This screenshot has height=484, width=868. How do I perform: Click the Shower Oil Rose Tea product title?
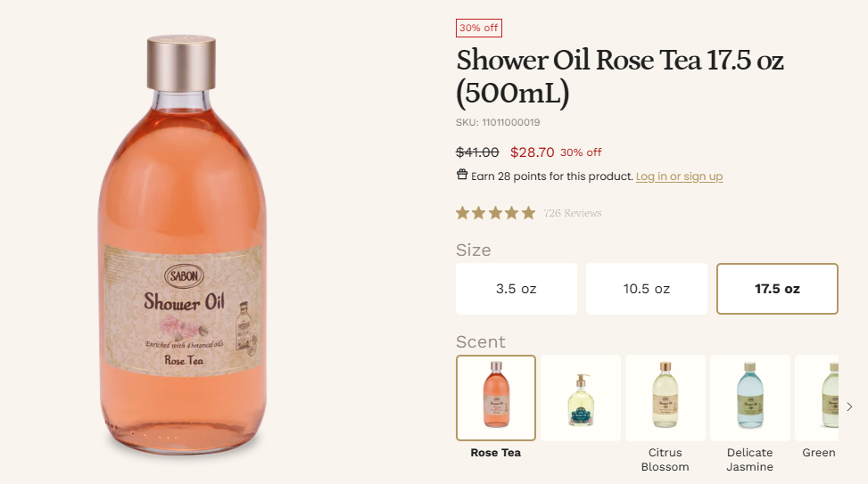coord(619,76)
